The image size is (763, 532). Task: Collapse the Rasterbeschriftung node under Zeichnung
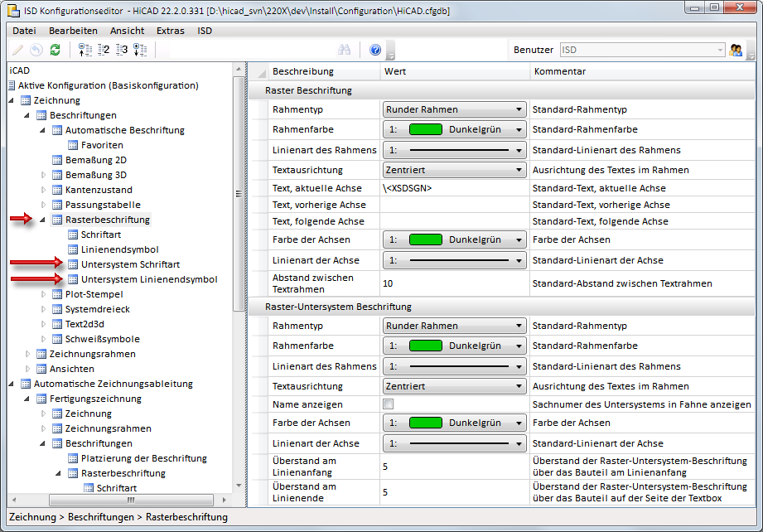(44, 220)
